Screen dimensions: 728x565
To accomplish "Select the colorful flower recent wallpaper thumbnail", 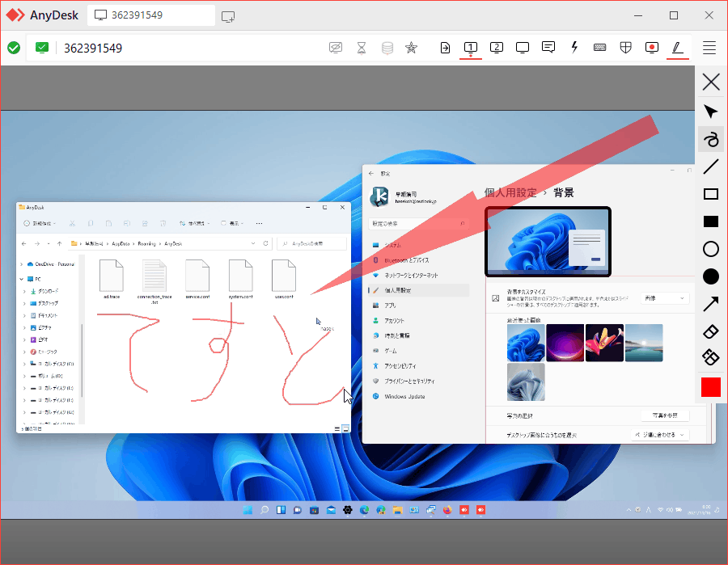I will (604, 343).
